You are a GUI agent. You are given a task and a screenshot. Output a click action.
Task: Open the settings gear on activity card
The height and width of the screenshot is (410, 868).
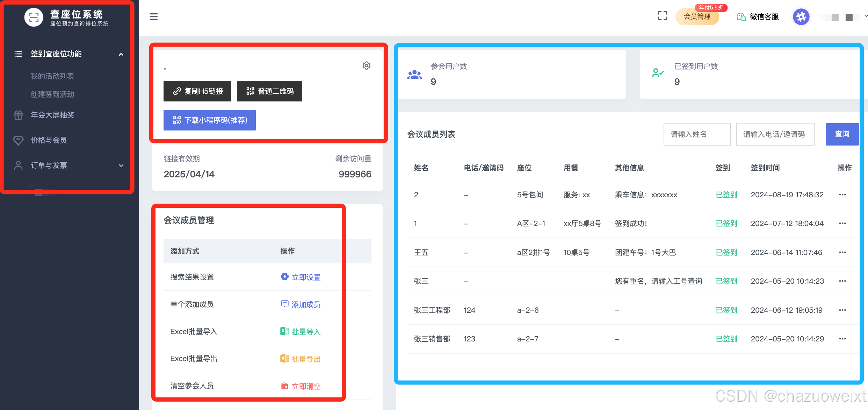366,65
